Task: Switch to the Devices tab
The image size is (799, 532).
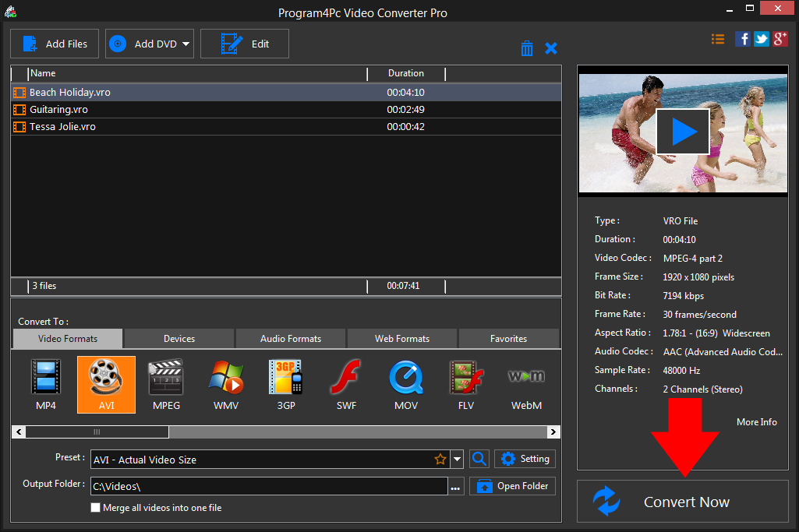Action: (179, 339)
